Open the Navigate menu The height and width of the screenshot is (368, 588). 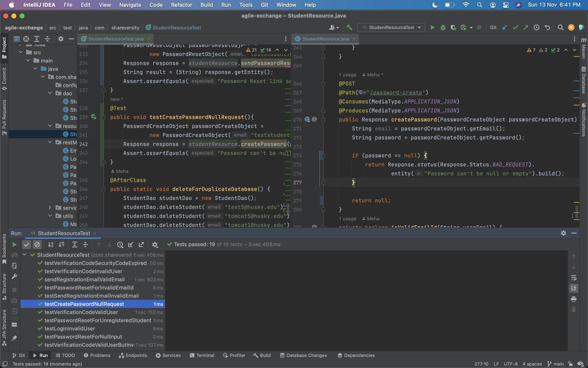(x=130, y=5)
